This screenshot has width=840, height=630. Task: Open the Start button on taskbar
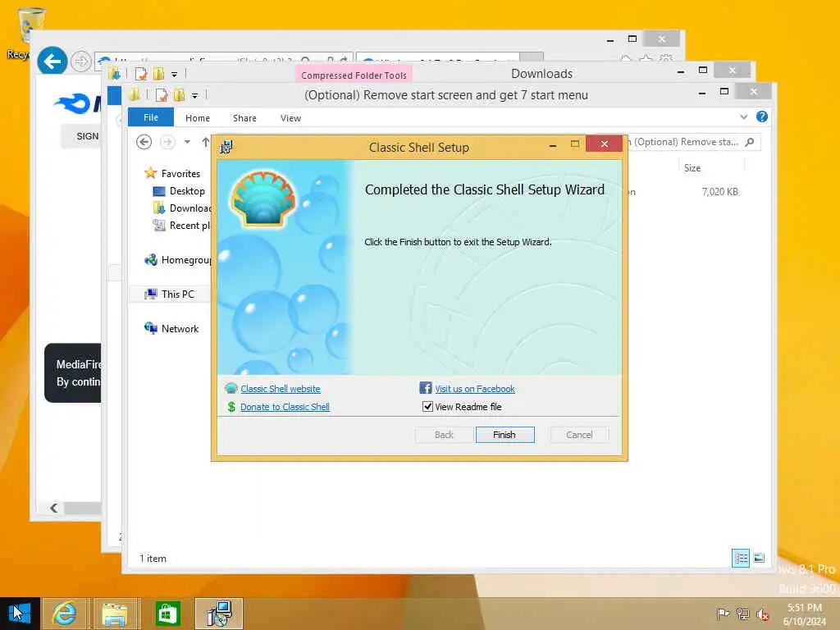20,614
